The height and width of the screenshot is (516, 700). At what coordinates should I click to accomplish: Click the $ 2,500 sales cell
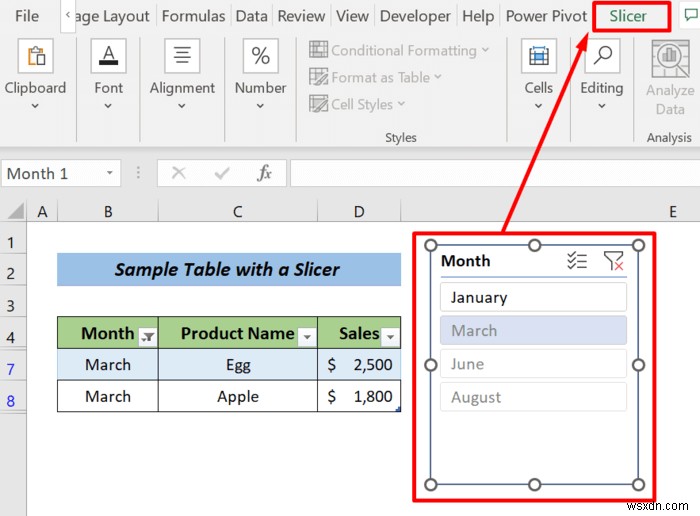(x=359, y=365)
